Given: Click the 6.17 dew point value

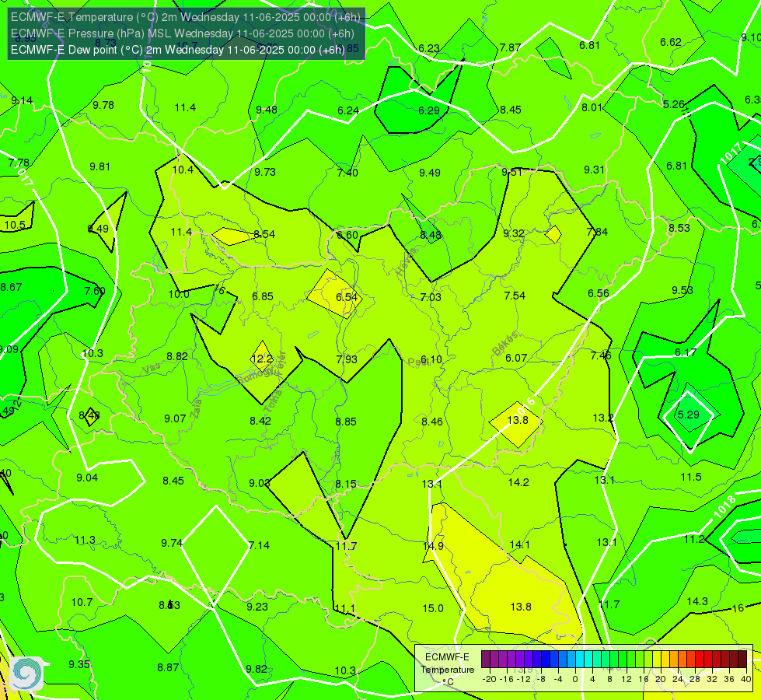Looking at the screenshot, I should (686, 352).
